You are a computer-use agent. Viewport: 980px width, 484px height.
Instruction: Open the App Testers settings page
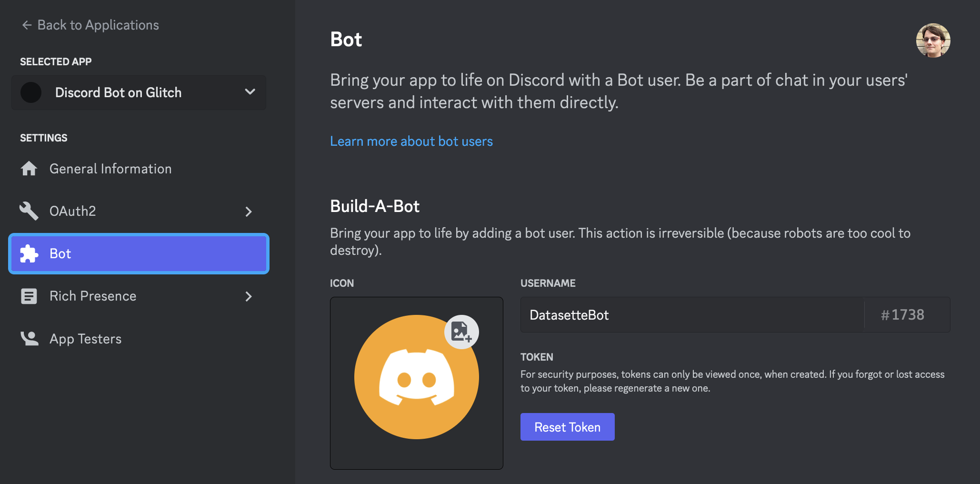(x=86, y=339)
